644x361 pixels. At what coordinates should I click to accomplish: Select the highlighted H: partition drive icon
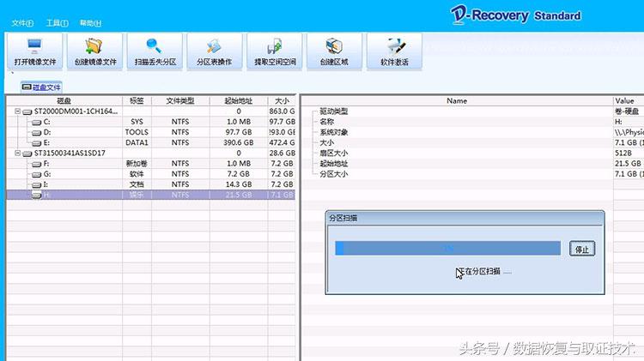(x=37, y=196)
